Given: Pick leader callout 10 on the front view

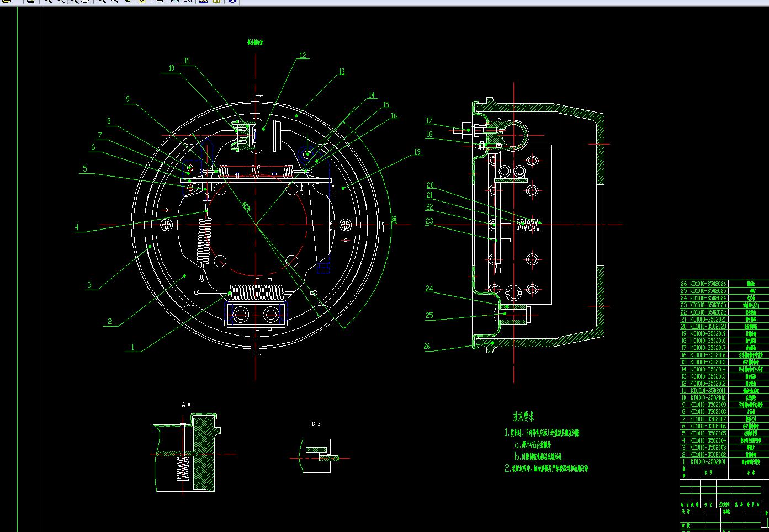Looking at the screenshot, I should (x=172, y=68).
